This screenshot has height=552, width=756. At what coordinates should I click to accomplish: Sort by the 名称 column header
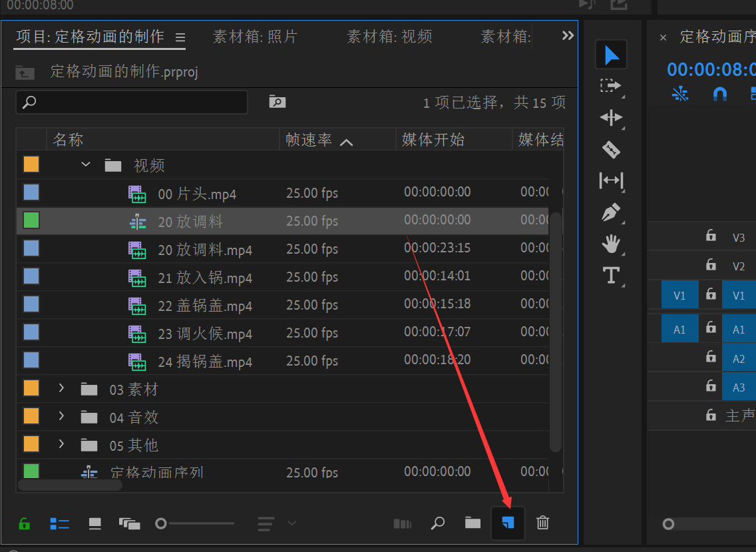pos(163,140)
